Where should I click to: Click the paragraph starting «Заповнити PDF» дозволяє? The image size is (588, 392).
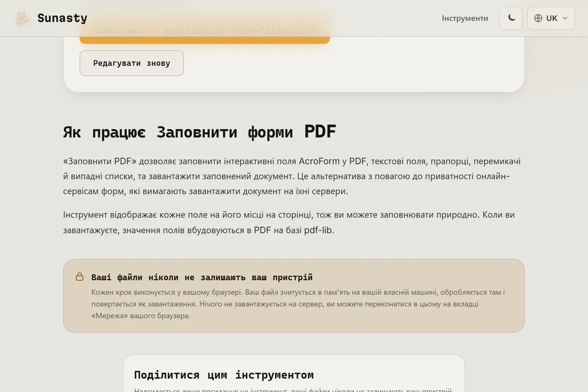[x=292, y=176]
